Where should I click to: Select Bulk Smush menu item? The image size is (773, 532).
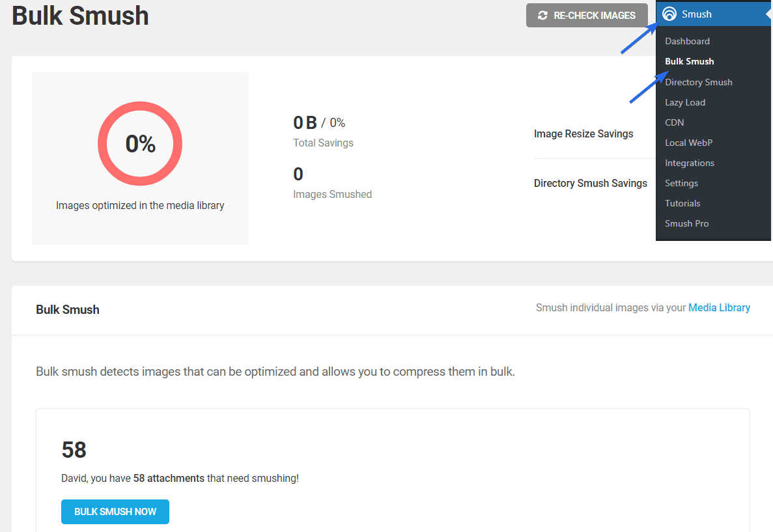pos(689,61)
